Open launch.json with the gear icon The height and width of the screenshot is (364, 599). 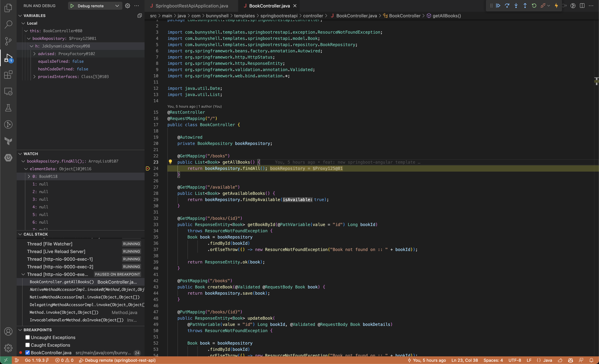pos(127,6)
